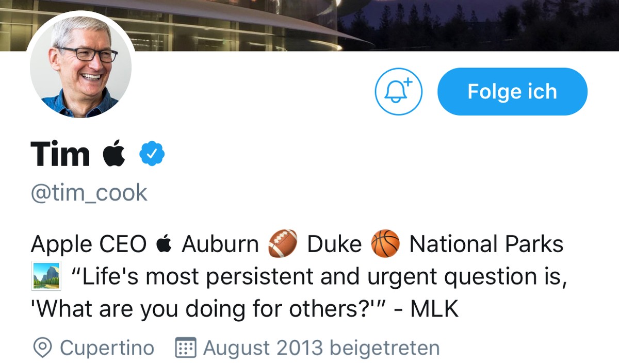
Task: Click the Apple logo next to Tim
Action: coord(114,154)
